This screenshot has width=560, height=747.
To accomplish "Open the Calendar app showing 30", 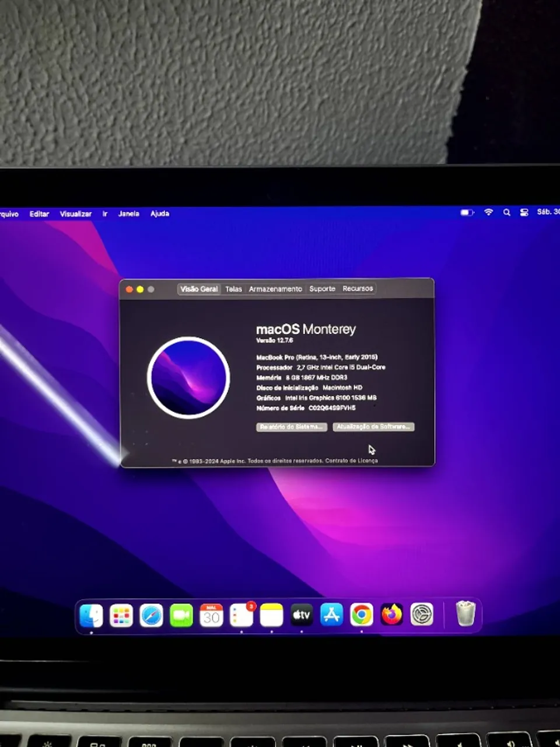I will click(x=211, y=615).
